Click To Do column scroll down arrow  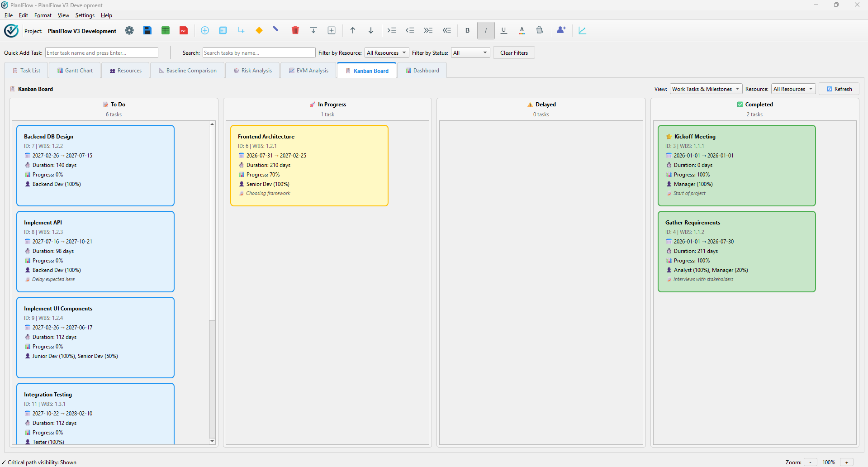point(212,441)
